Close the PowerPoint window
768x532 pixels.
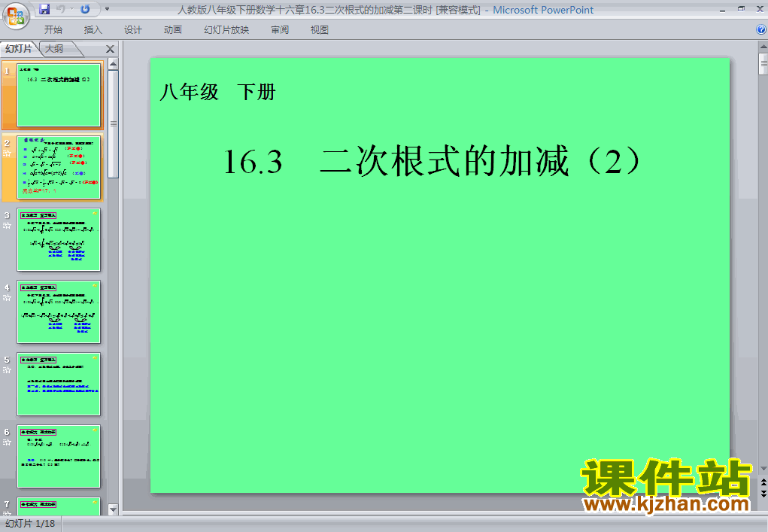(x=760, y=9)
